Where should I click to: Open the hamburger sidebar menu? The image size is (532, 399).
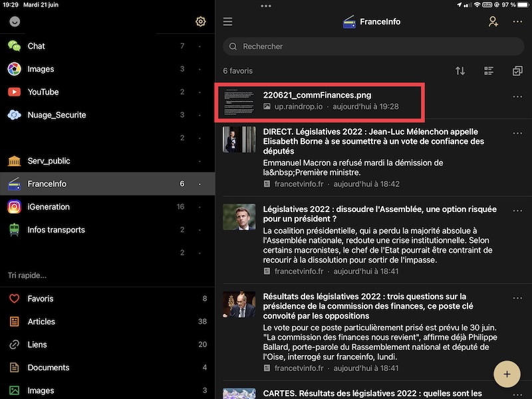(227, 22)
